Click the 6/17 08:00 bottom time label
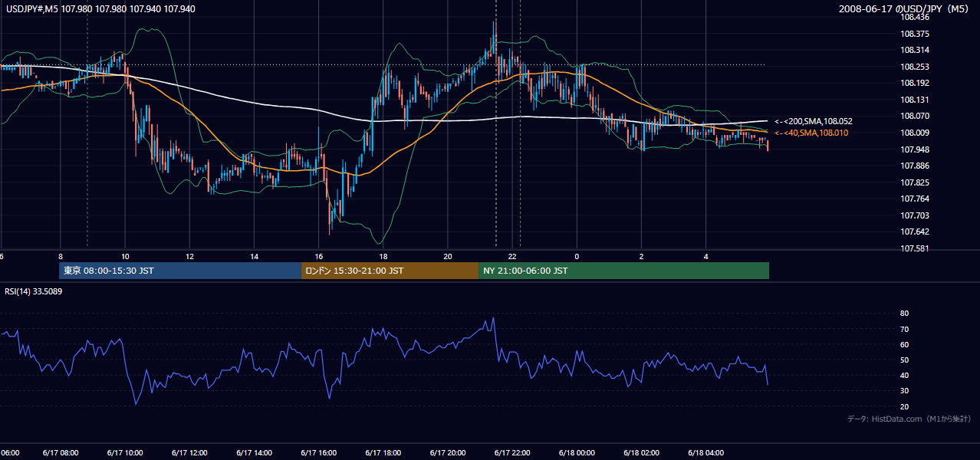This screenshot has width=980, height=460. pos(59,452)
